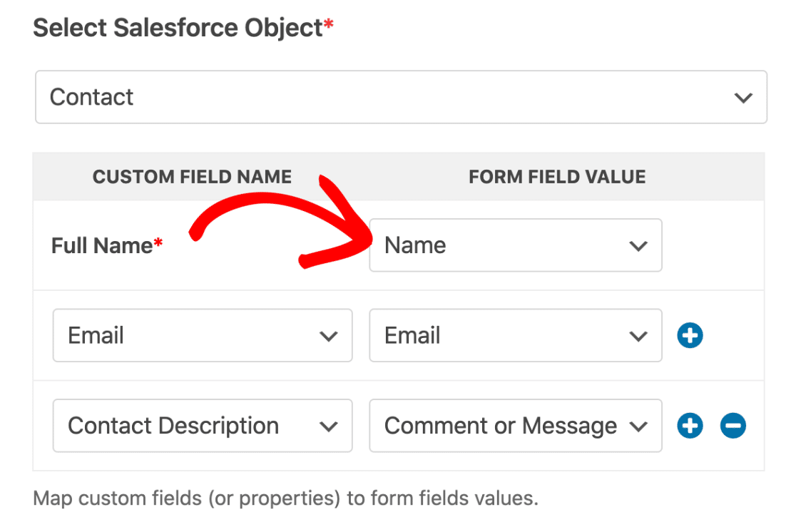Screen dimensions: 796x532
Task: Click the FORM FIELD VALUE column header
Action: [x=557, y=176]
